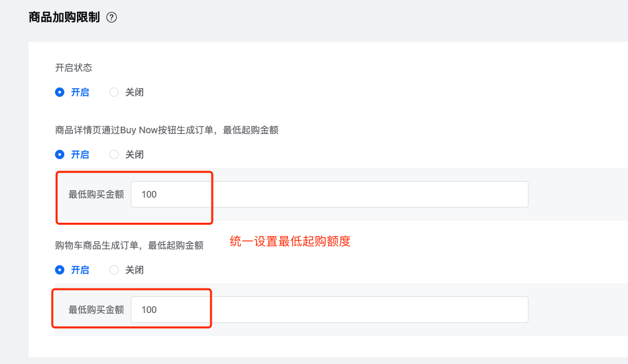Viewport: 628px width, 364px height.
Task: Click the 关闭 text in 购物车 section
Action: click(135, 270)
